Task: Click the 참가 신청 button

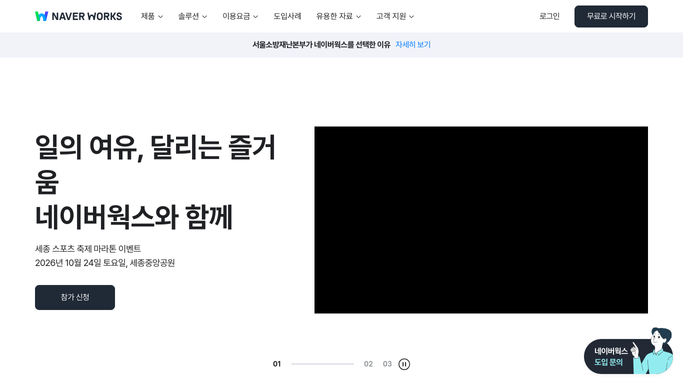Action: [x=75, y=297]
